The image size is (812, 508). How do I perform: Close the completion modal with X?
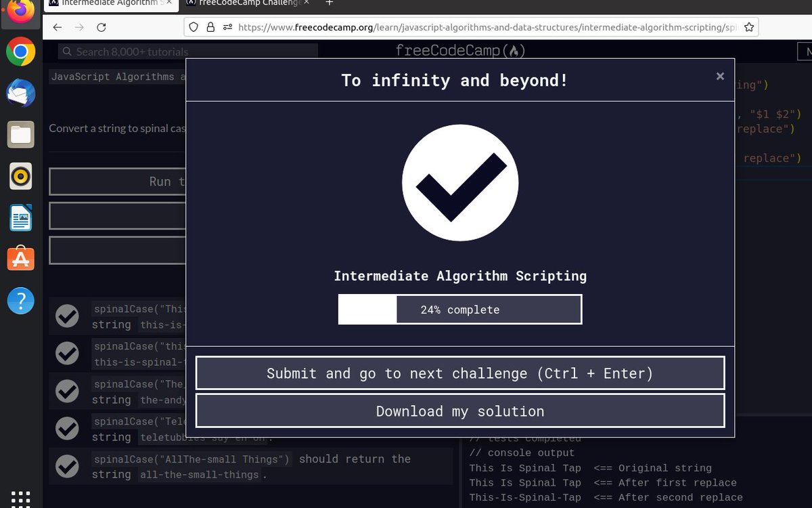click(720, 77)
